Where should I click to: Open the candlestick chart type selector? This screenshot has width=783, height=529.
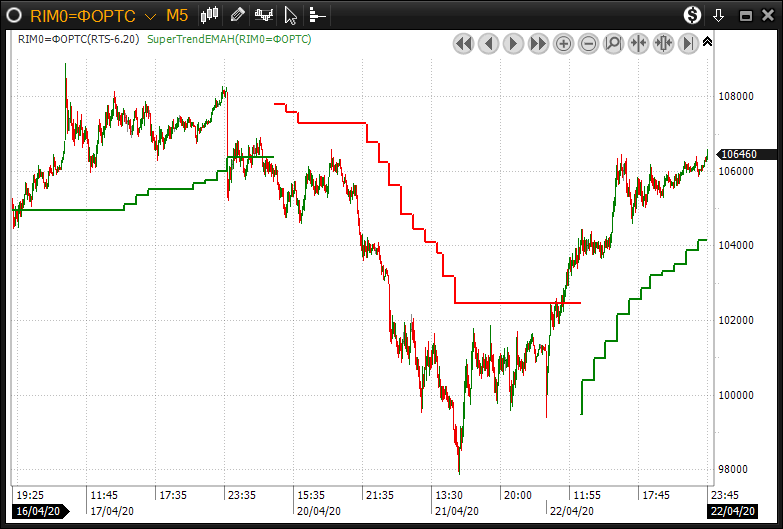pos(210,15)
